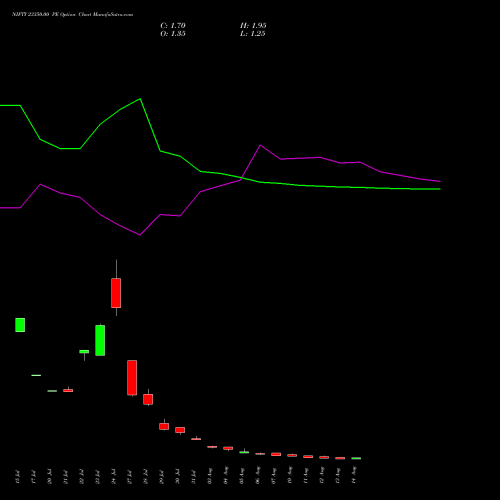The width and height of the screenshot is (500, 500).
Task: Click the red candlestick for 30 Jul
Action: pos(180,430)
